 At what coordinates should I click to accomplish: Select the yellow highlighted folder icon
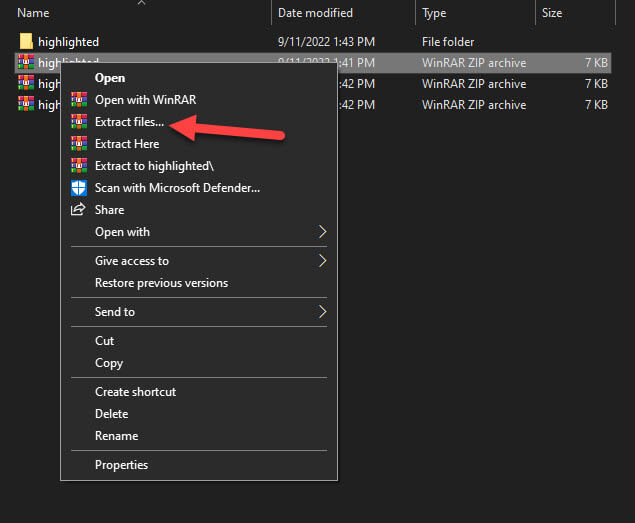coord(26,42)
